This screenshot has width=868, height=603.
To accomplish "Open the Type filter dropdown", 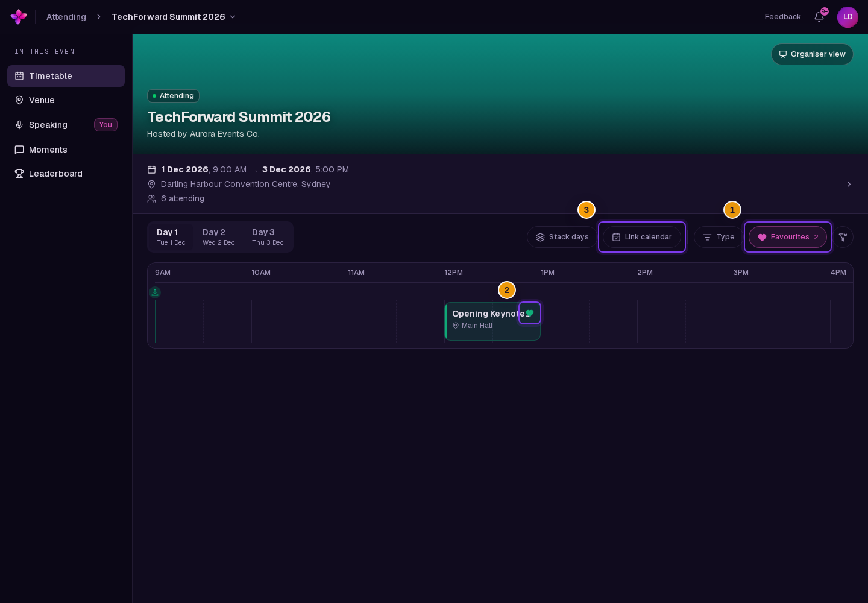I will [718, 237].
